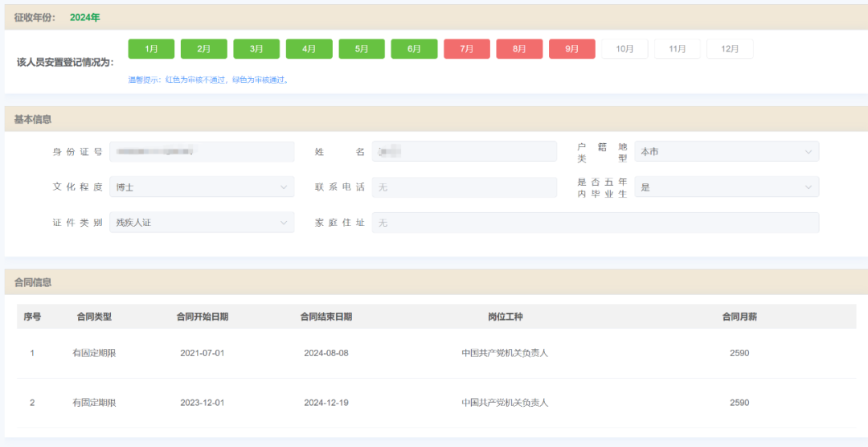Click the 2590 salary in row 1

739,354
